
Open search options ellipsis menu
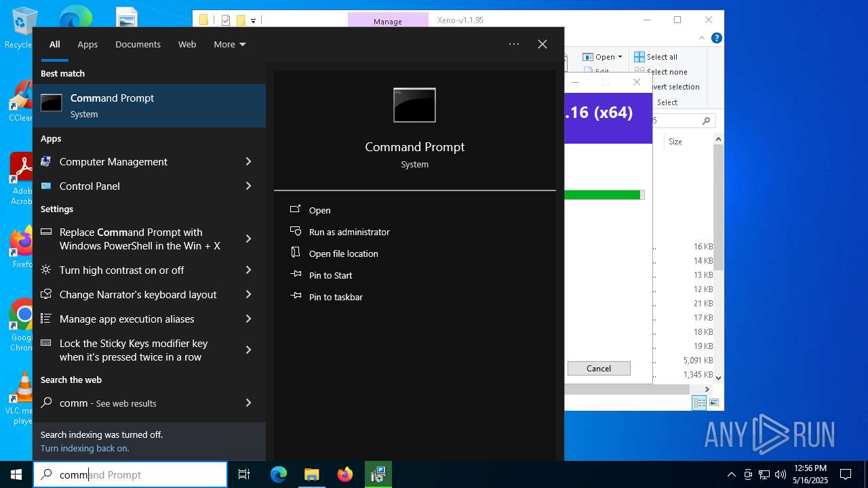click(x=514, y=44)
